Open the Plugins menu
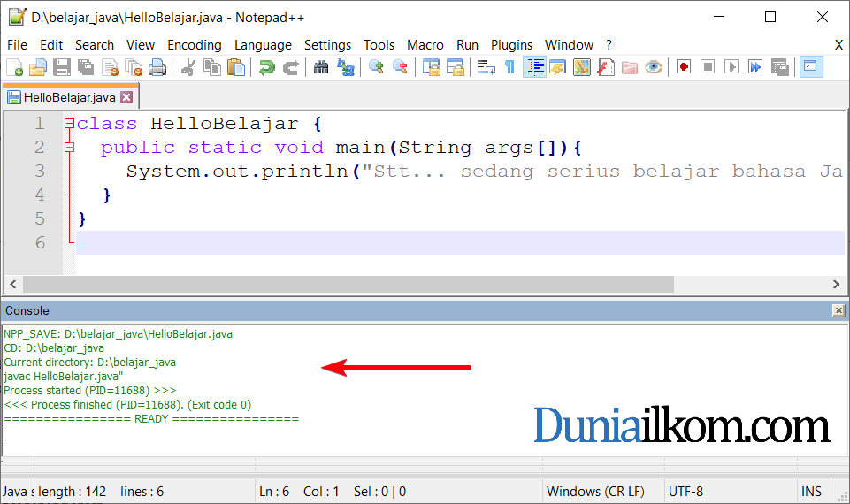This screenshot has height=504, width=850. pos(511,45)
